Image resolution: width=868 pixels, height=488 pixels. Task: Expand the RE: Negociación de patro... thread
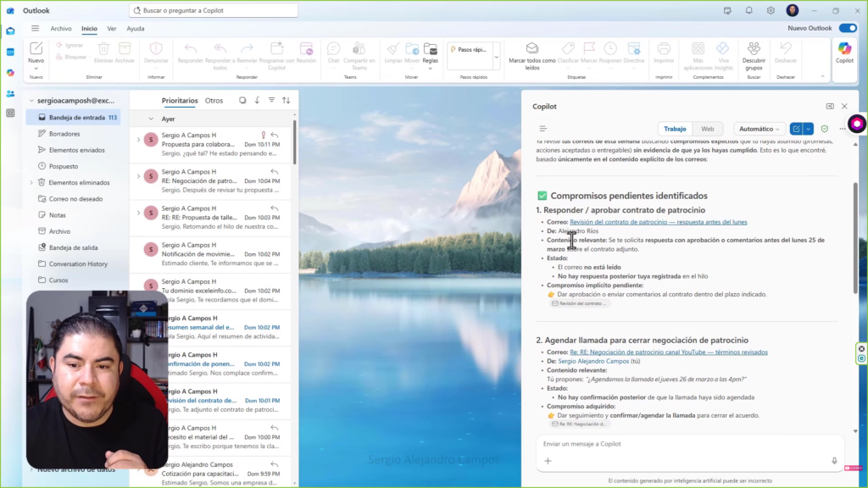pyautogui.click(x=138, y=176)
